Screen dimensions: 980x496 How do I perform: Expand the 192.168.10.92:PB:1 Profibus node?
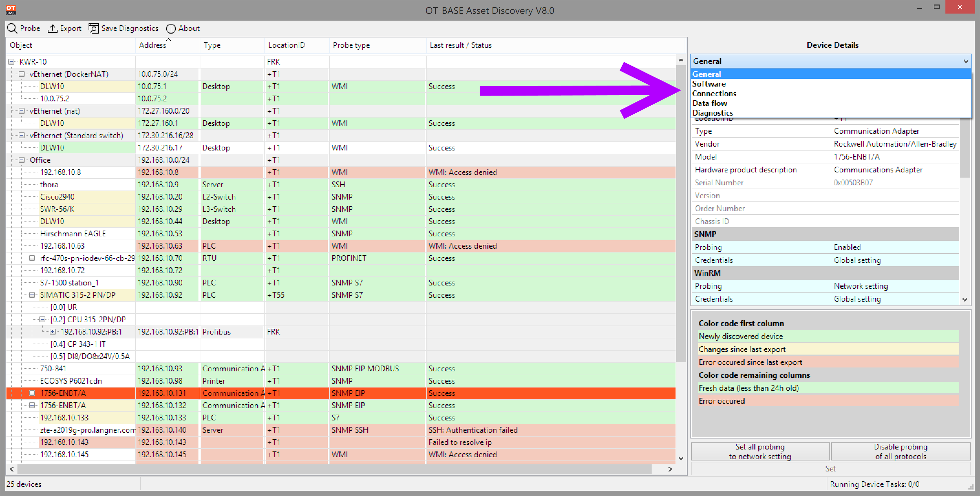pyautogui.click(x=53, y=332)
